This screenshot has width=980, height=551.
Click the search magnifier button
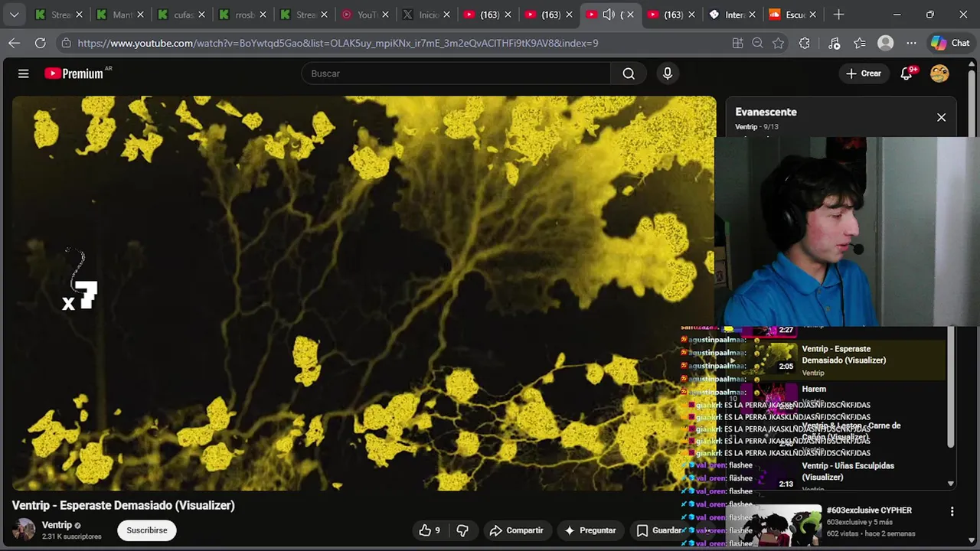[x=629, y=73]
